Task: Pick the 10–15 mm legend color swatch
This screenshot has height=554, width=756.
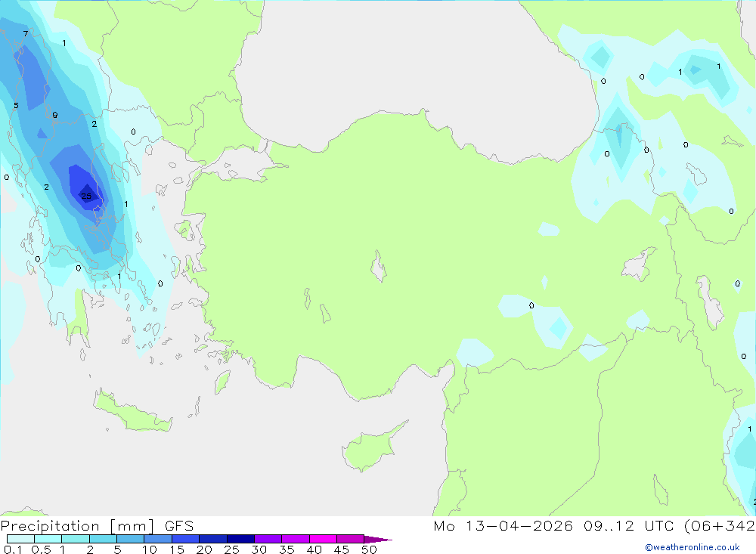Action: pyautogui.click(x=158, y=539)
